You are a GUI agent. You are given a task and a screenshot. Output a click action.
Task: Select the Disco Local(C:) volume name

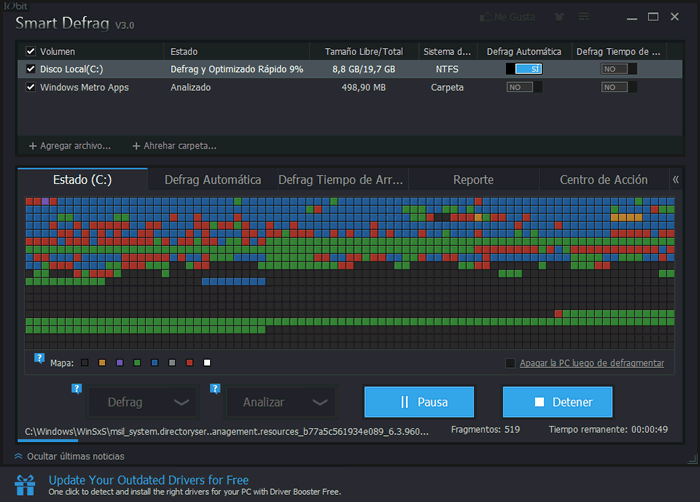click(x=71, y=69)
